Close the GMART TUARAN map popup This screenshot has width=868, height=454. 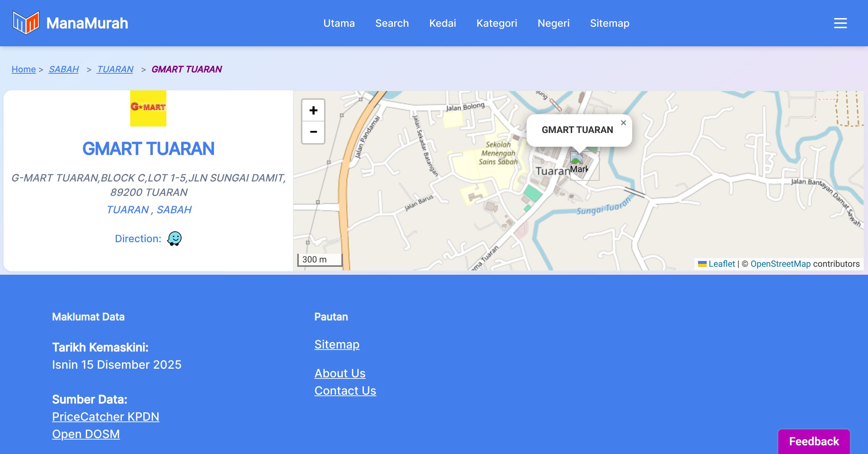coord(623,123)
